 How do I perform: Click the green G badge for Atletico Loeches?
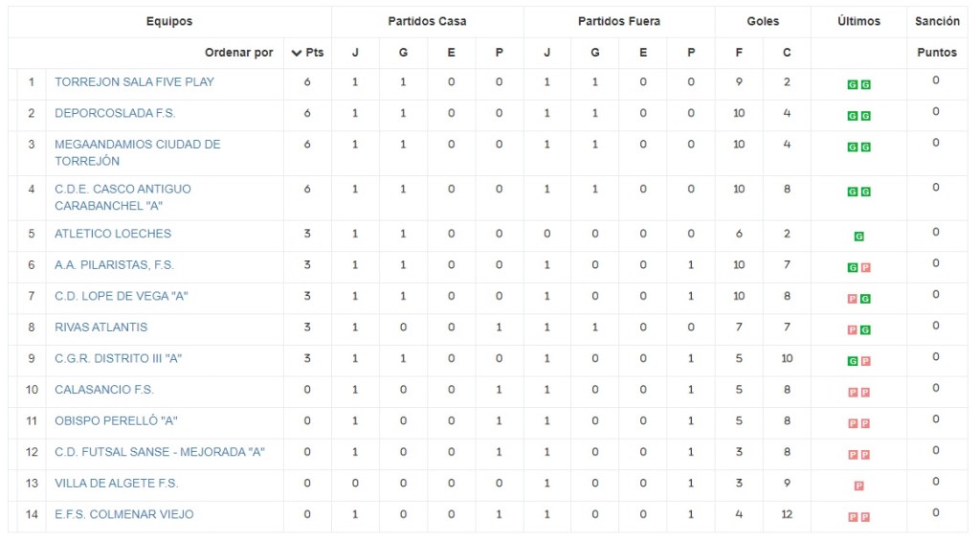858,236
